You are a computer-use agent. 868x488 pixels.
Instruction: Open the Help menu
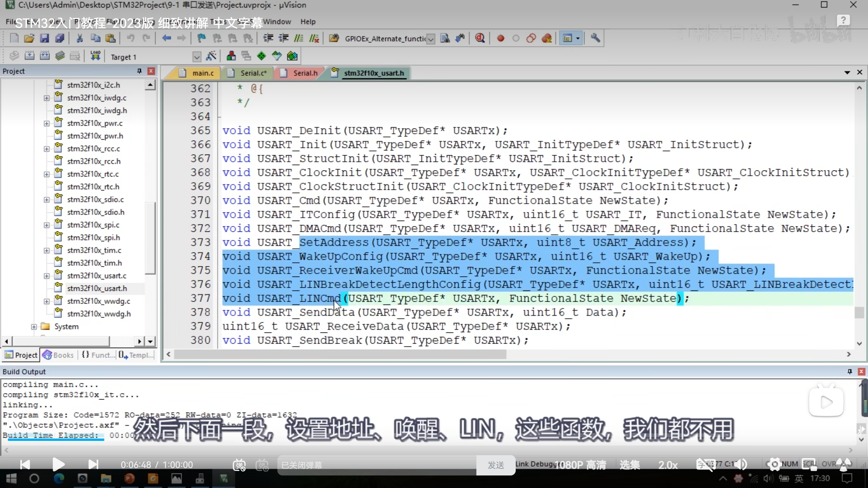(308, 22)
